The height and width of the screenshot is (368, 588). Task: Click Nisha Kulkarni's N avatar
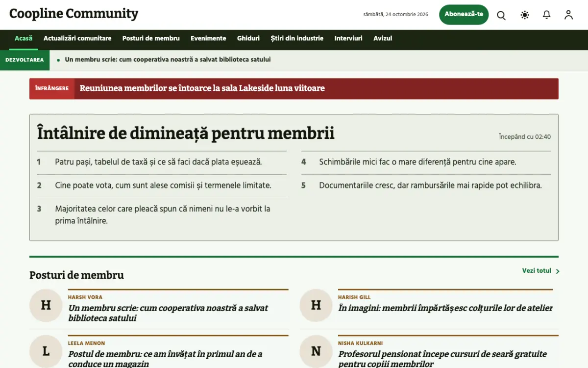pos(316,351)
